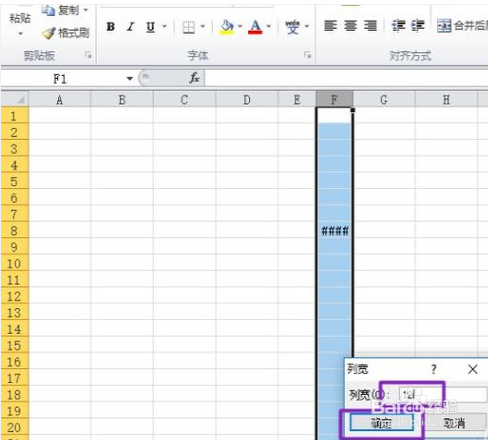Click the Paste (粘贴) button

(x=20, y=18)
